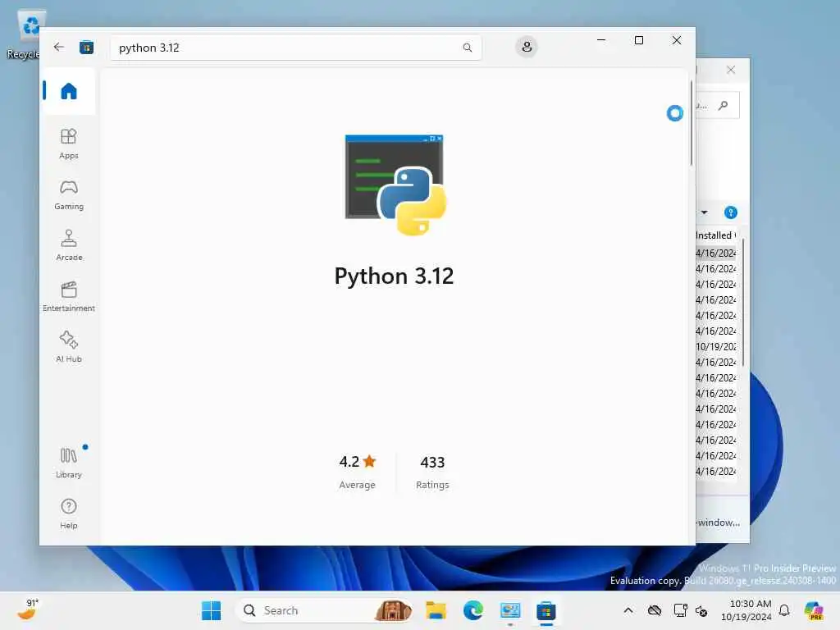Open the AI Hub section
Viewport: 840px width, 630px height.
(x=69, y=347)
